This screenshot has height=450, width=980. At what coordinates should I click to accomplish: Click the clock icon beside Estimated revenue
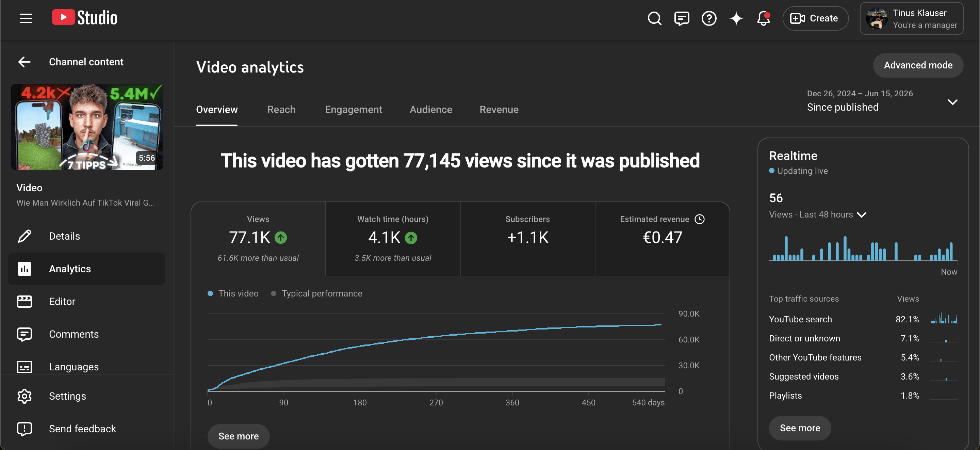click(x=700, y=219)
